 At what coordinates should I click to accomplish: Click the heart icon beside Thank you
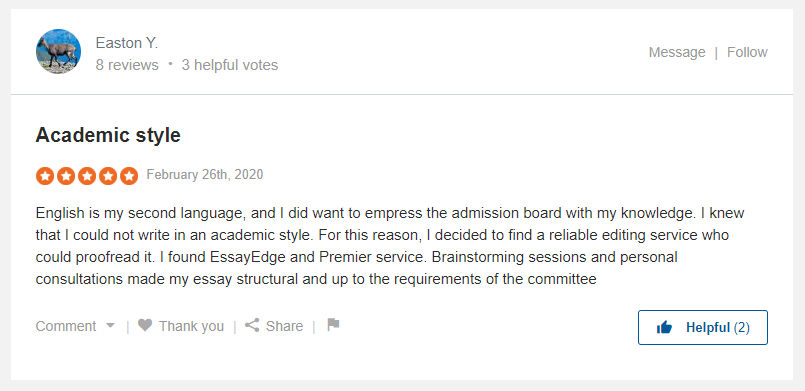(x=145, y=325)
